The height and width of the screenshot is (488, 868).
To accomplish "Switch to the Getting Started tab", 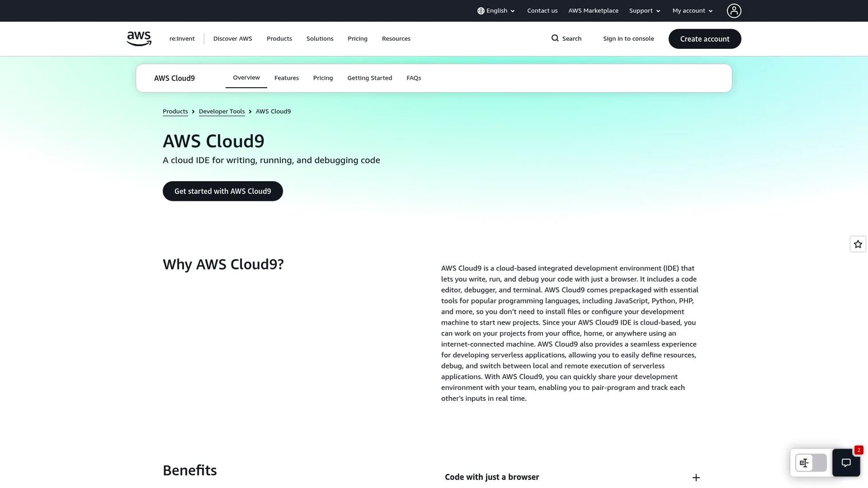I will (x=370, y=78).
